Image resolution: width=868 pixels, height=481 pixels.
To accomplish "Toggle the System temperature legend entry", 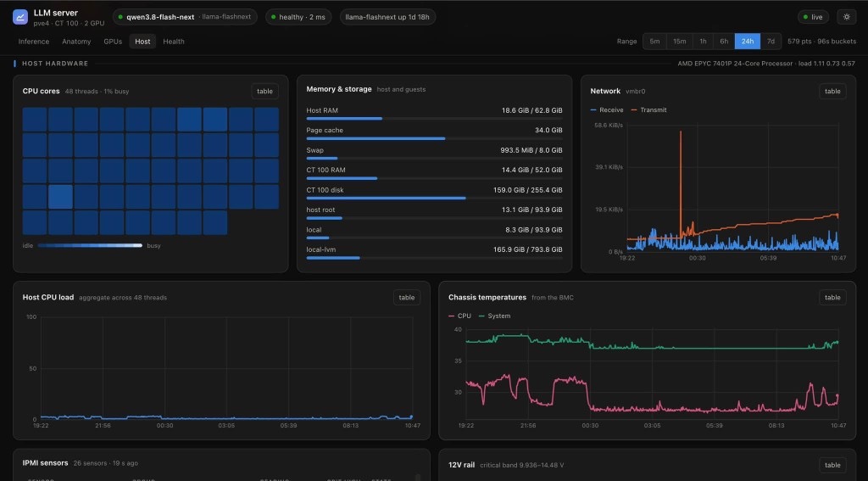I will [494, 316].
